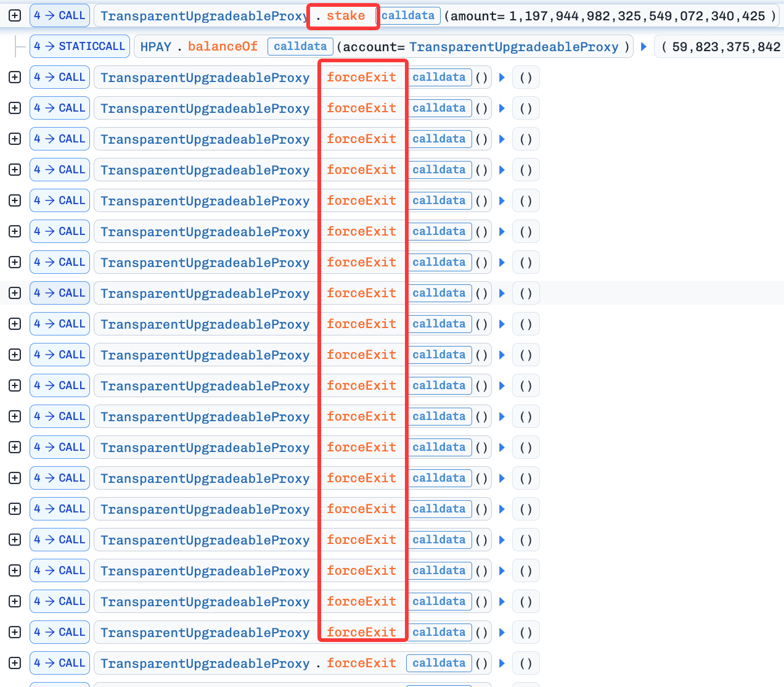Show calldata of the first forceExit call

pyautogui.click(x=439, y=77)
